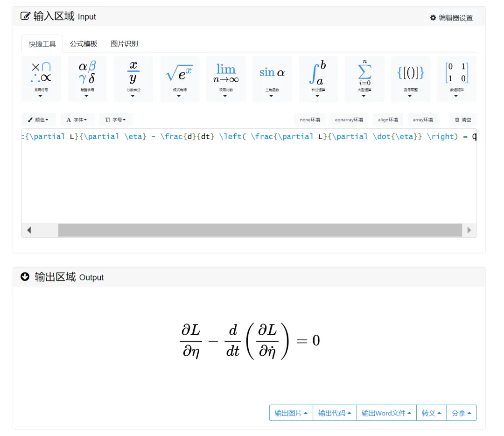Switch to the 公式模板 tab
The image size is (504, 436).
pyautogui.click(x=84, y=44)
